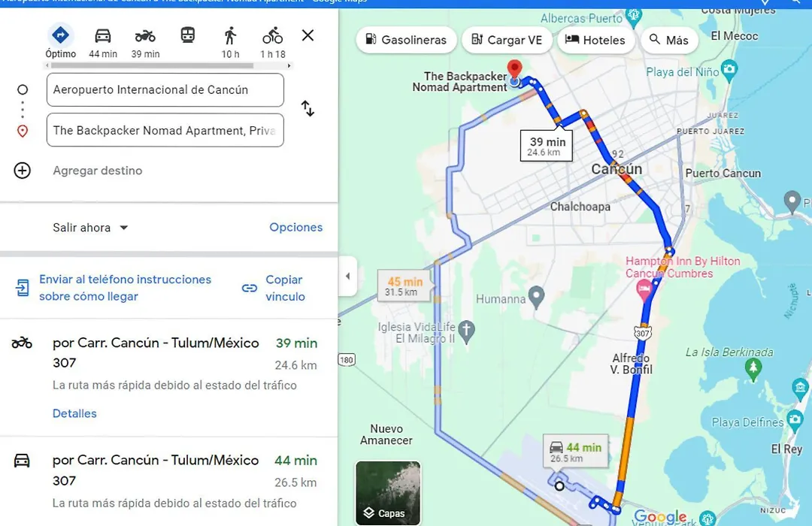Select the public transit mode icon

pos(187,35)
